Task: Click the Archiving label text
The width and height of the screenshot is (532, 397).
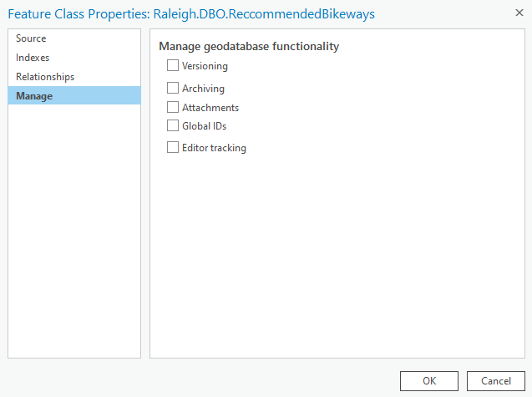Action: tap(203, 89)
